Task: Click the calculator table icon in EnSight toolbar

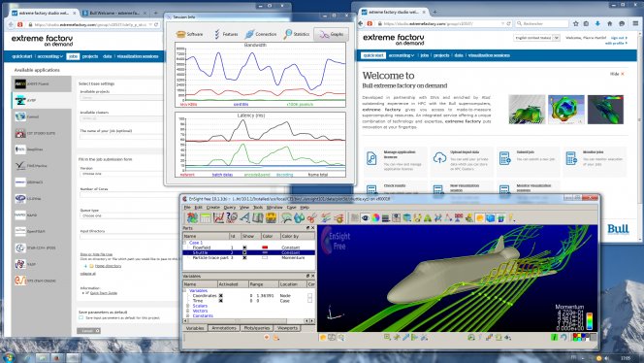Action: click(x=205, y=217)
